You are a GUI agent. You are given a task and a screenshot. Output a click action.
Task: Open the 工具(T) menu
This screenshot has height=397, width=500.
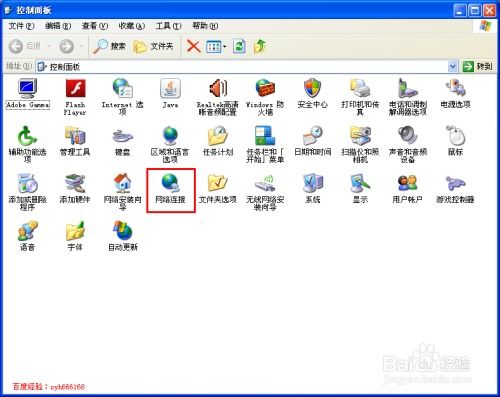(169, 26)
